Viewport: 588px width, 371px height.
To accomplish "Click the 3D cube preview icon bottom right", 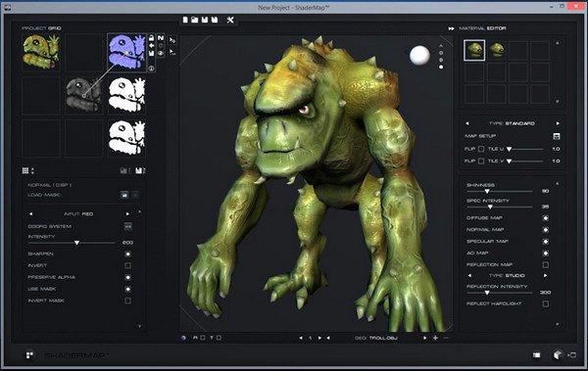I will (x=558, y=355).
